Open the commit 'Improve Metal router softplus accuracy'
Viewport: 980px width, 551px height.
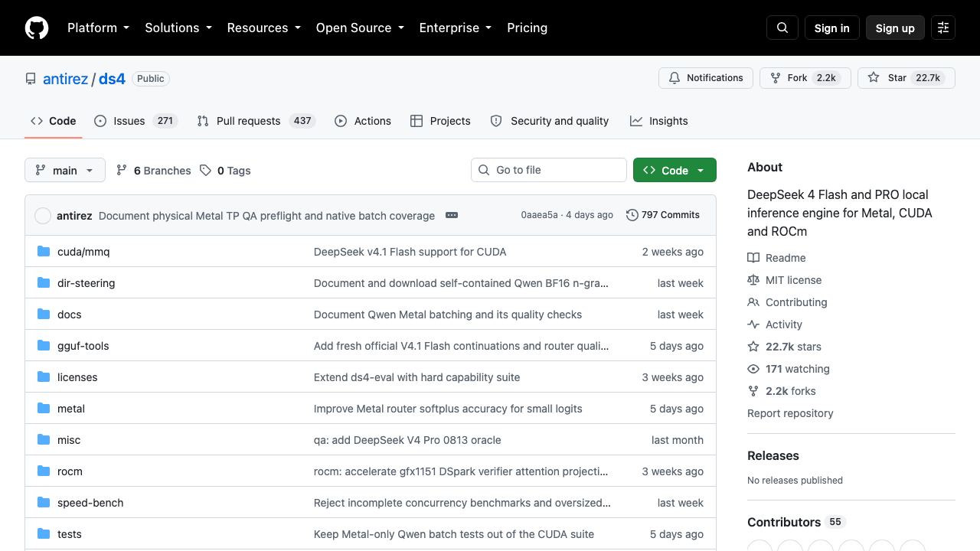[x=448, y=409]
